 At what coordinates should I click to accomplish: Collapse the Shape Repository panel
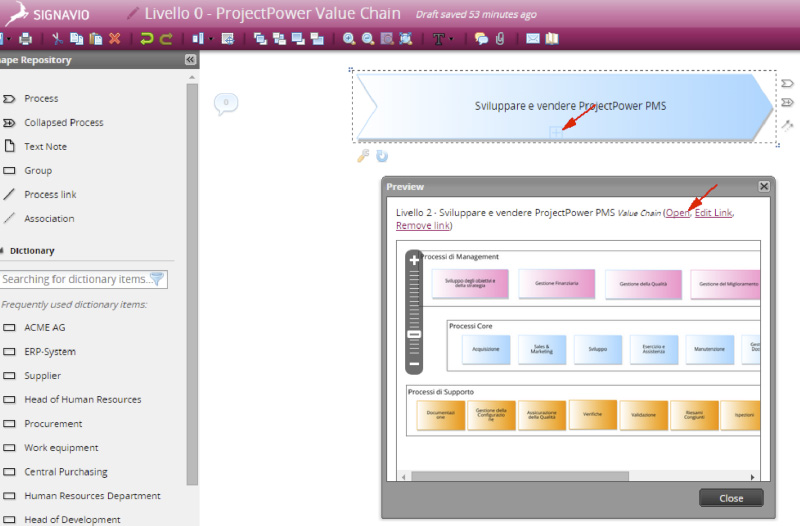point(190,60)
